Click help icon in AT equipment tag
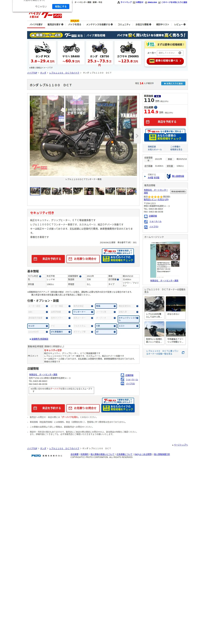This screenshot has height=644, width=215. 115,332
